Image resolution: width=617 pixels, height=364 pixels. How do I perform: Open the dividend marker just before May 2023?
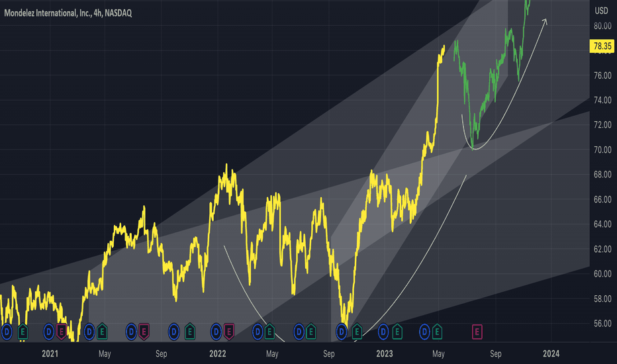(x=424, y=332)
